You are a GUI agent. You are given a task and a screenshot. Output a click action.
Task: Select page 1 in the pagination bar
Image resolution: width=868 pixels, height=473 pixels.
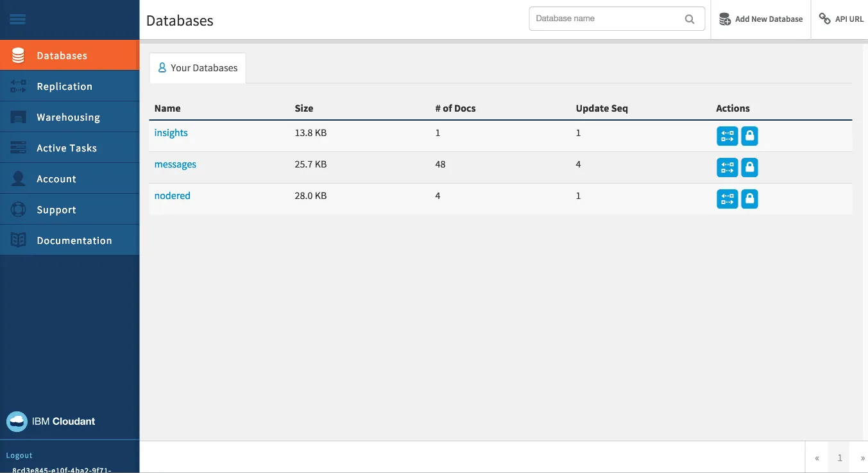839,457
